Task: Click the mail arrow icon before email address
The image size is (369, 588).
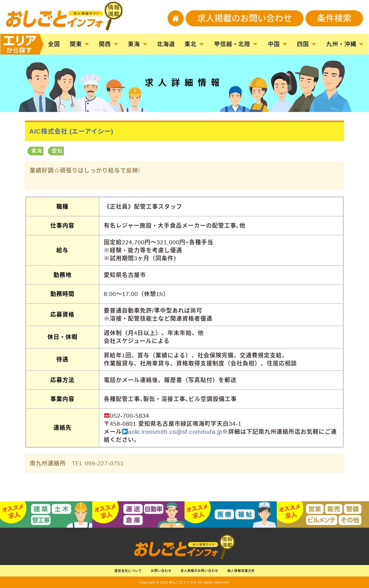Action: 125,432
